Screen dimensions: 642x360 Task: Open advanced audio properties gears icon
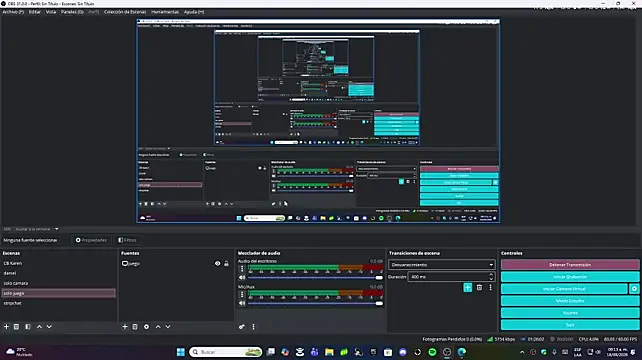tap(242, 327)
